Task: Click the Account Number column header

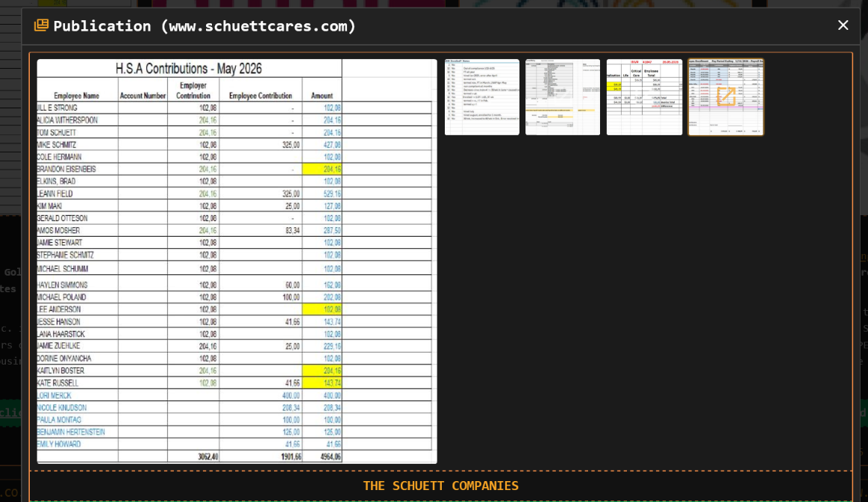Action: (x=143, y=96)
